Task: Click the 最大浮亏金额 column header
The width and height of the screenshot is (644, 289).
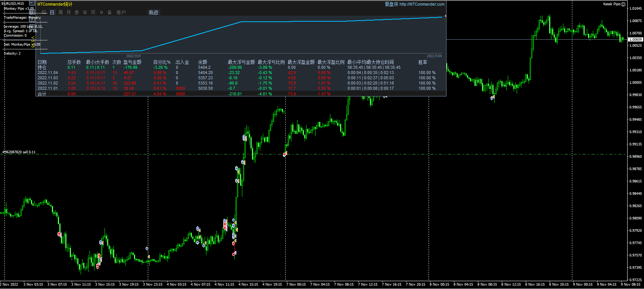Action: 242,62
